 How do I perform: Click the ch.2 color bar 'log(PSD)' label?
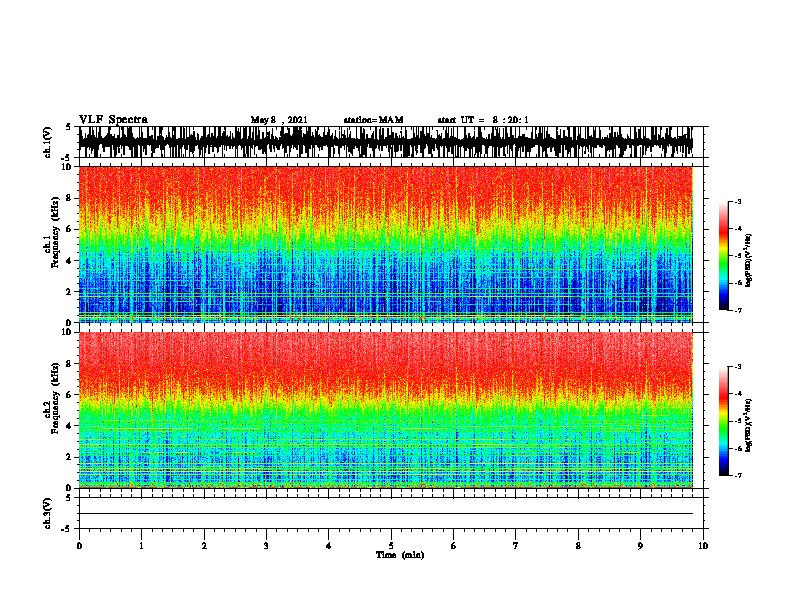[x=749, y=424]
